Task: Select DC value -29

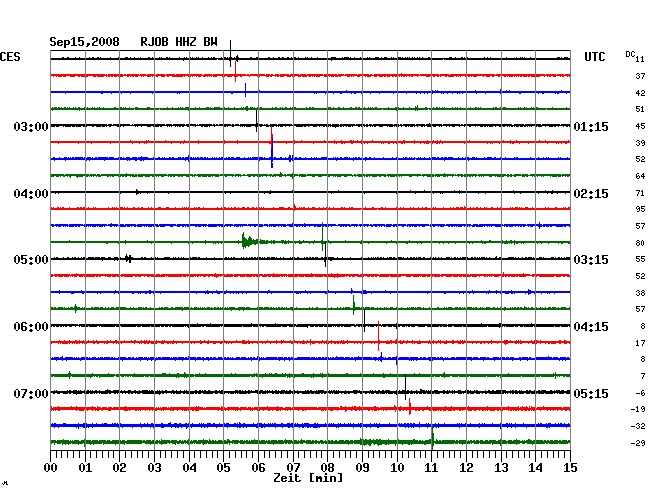Action: (x=638, y=443)
